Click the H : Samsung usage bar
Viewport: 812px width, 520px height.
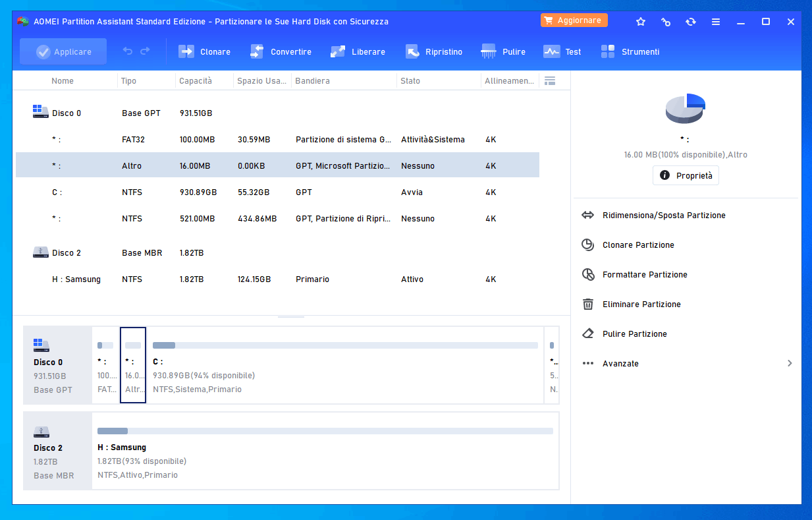click(325, 431)
